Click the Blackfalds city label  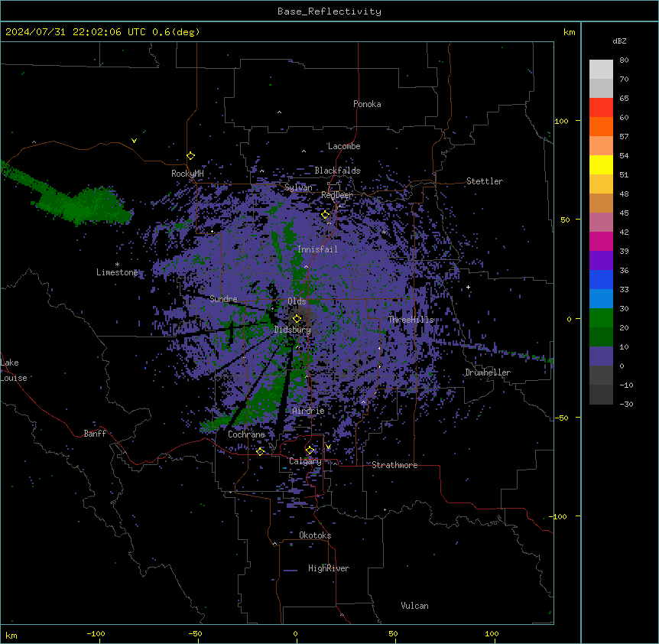[337, 171]
